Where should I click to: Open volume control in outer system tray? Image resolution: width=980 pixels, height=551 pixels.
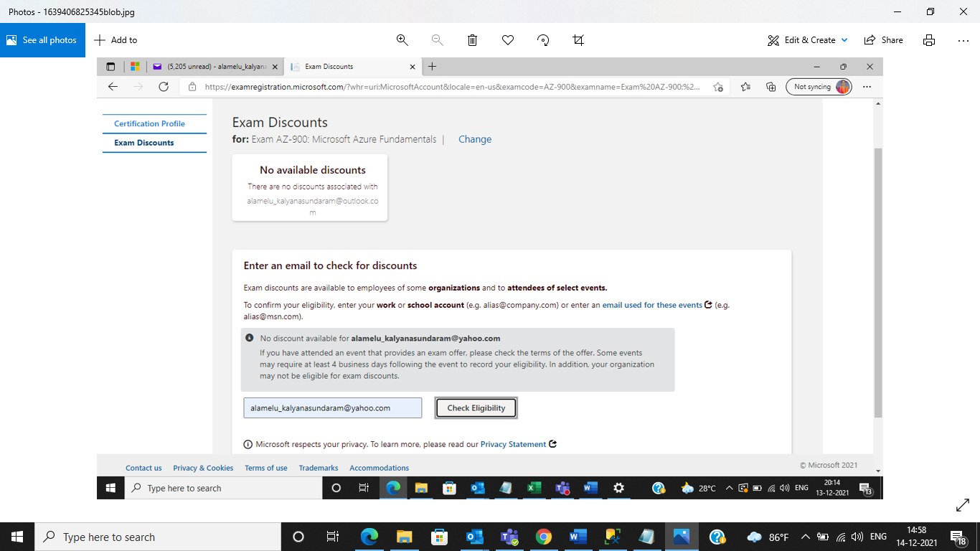point(857,537)
